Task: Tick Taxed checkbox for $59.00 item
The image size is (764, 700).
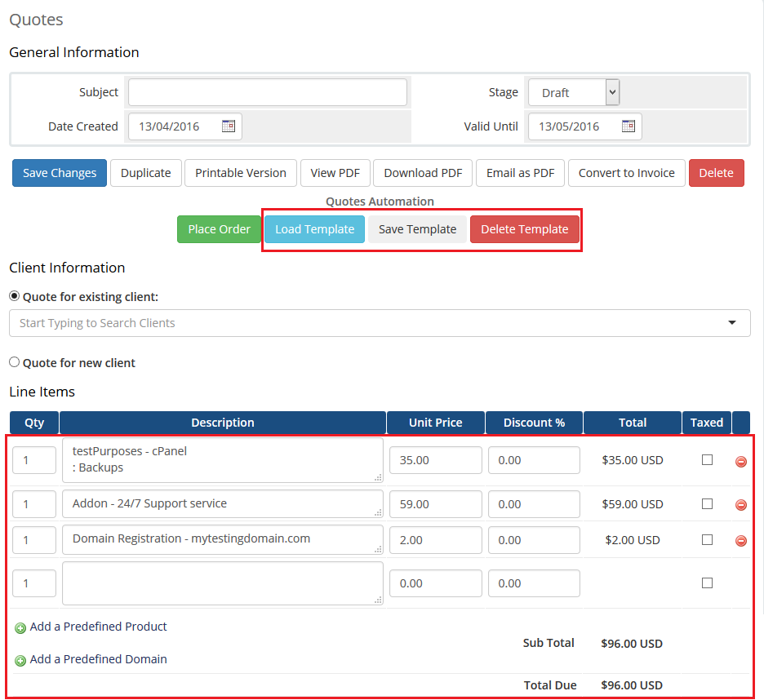Action: (x=707, y=503)
